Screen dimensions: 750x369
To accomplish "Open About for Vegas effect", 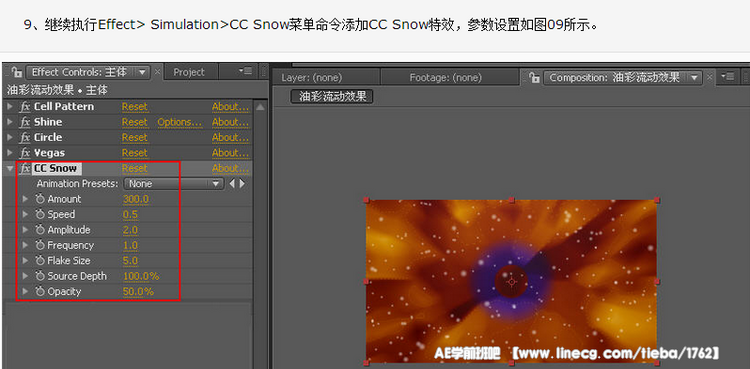I will coord(231,153).
